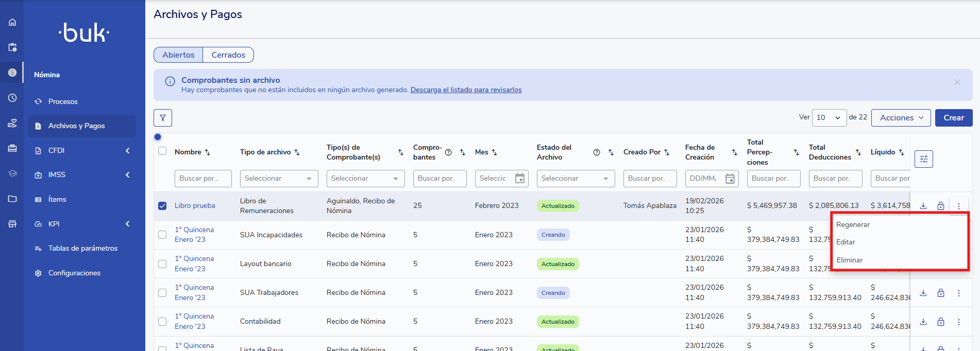980x351 pixels.
Task: Check the Layout bancario row checkbox
Action: coord(162,264)
